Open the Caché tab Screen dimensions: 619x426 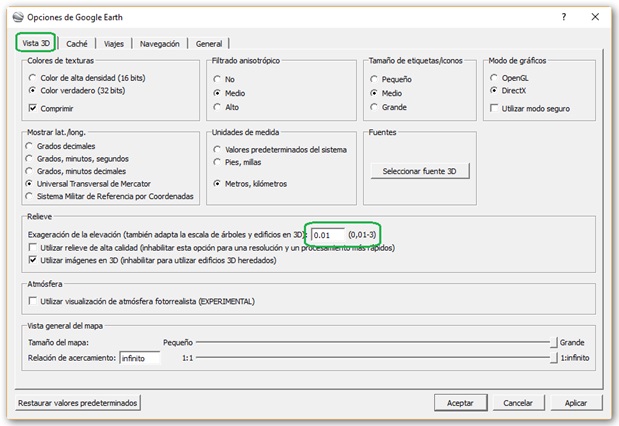(77, 44)
